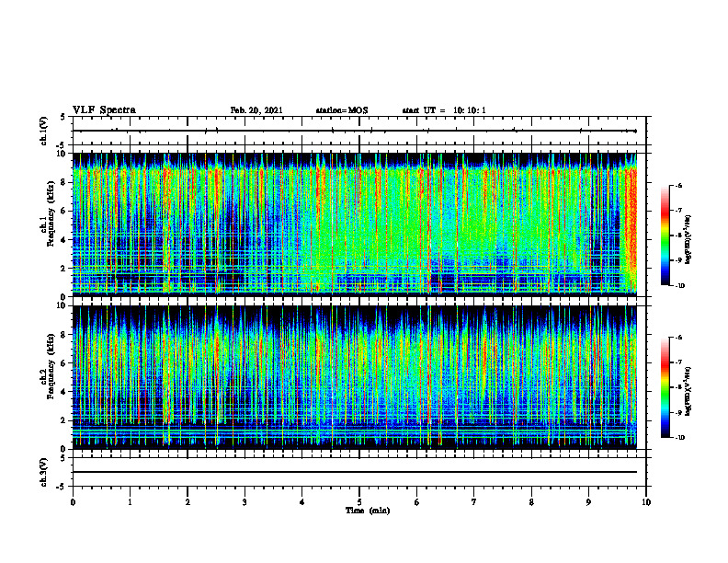Click the "2" kHz tick of ch.2 frequency axis
728x563 pixels.
(x=64, y=420)
